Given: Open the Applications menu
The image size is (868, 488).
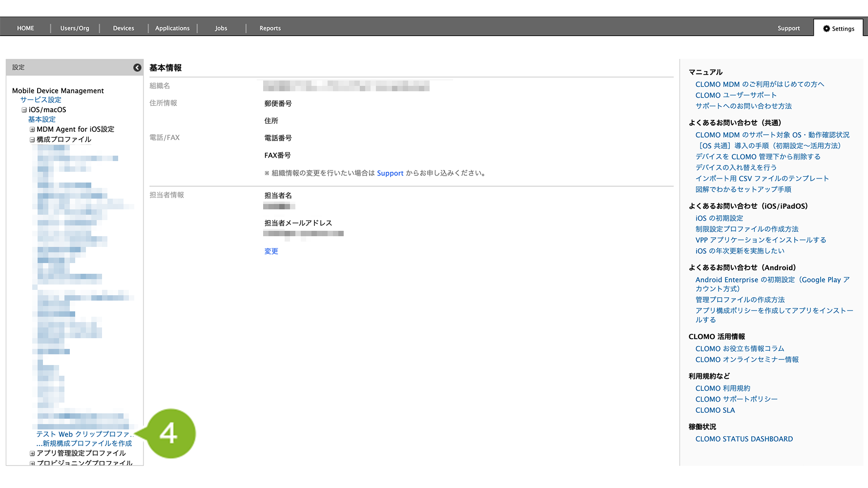Looking at the screenshot, I should pyautogui.click(x=172, y=28).
